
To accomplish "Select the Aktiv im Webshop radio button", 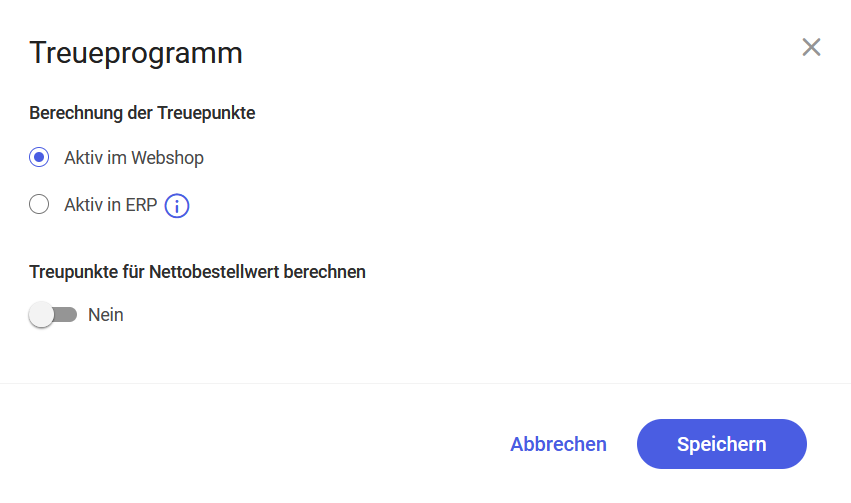I will point(39,157).
